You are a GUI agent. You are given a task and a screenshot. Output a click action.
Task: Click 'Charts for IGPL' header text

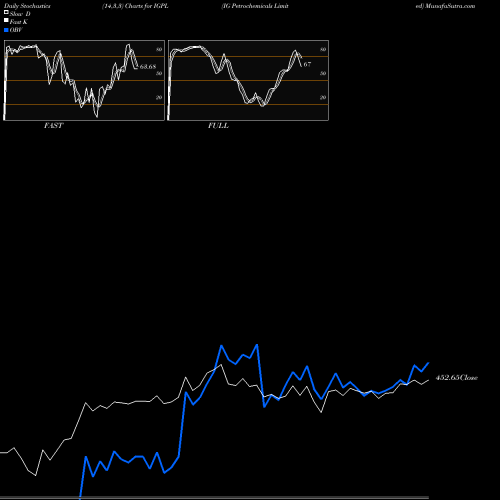point(147,6)
